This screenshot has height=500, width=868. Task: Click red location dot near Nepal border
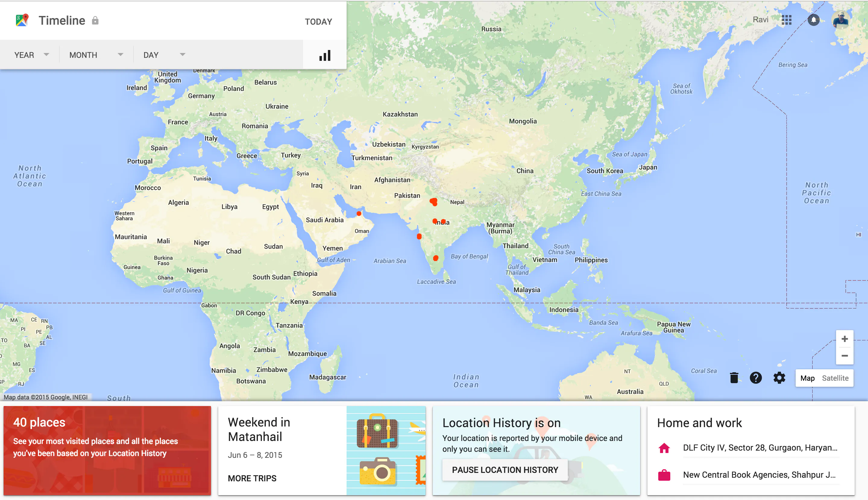coord(434,202)
